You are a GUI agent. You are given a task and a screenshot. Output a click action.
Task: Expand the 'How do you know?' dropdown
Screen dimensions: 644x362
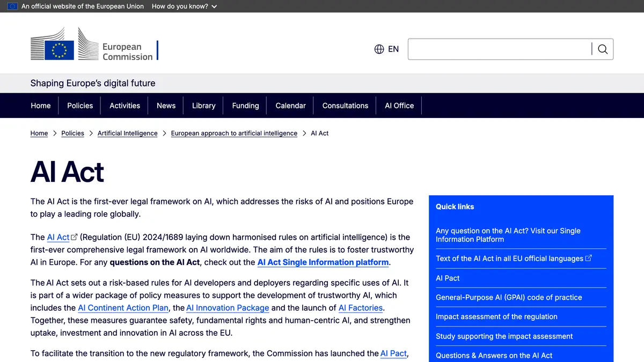[184, 6]
